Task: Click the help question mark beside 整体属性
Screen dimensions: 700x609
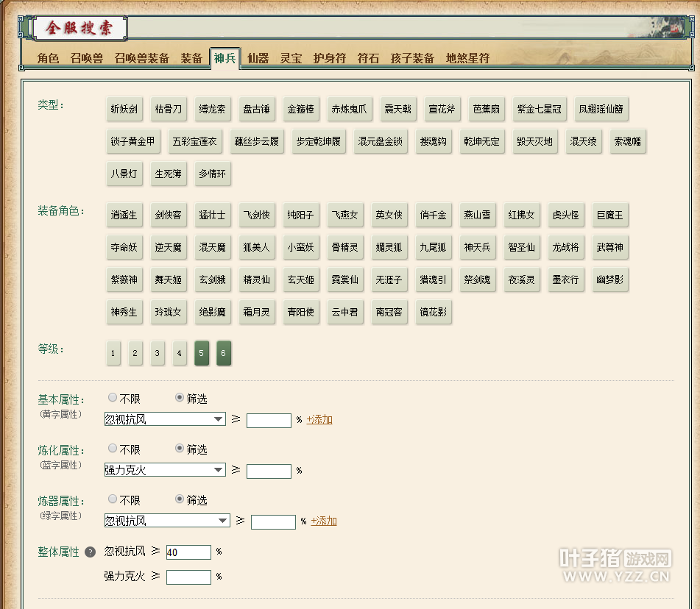Action: [91, 552]
